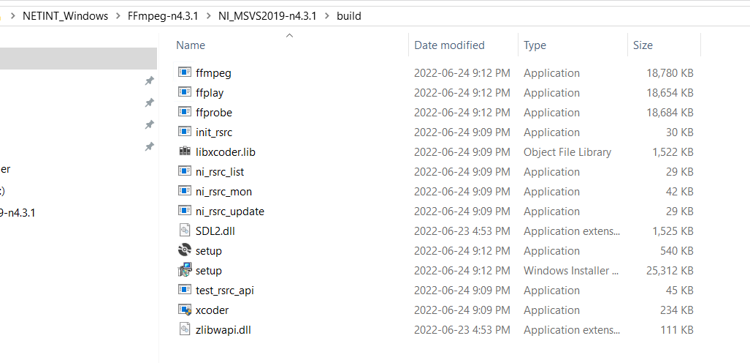Select the zlibwapi.dll file icon
This screenshot has height=363, width=750.
pyautogui.click(x=185, y=329)
